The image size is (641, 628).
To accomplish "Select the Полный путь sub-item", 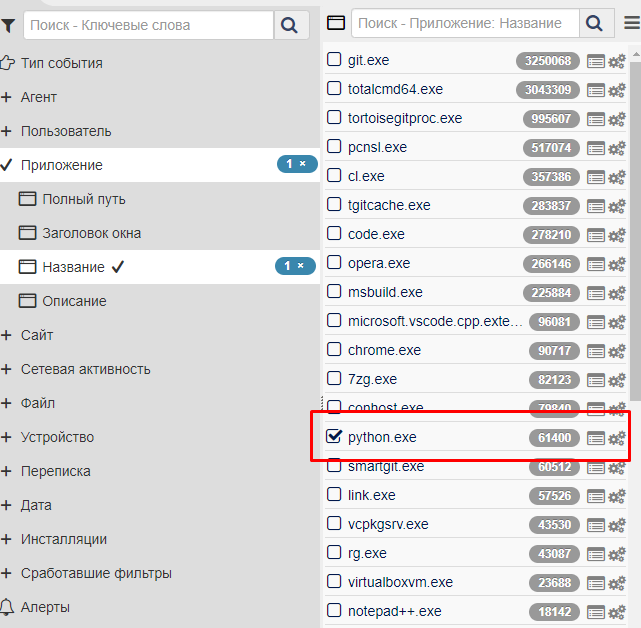I will coord(83,199).
